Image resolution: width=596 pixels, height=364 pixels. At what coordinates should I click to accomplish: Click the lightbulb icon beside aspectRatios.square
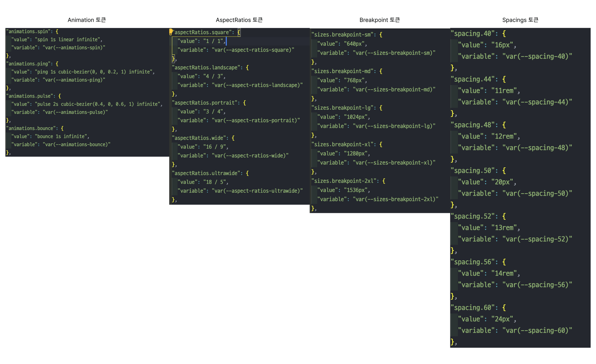click(171, 32)
